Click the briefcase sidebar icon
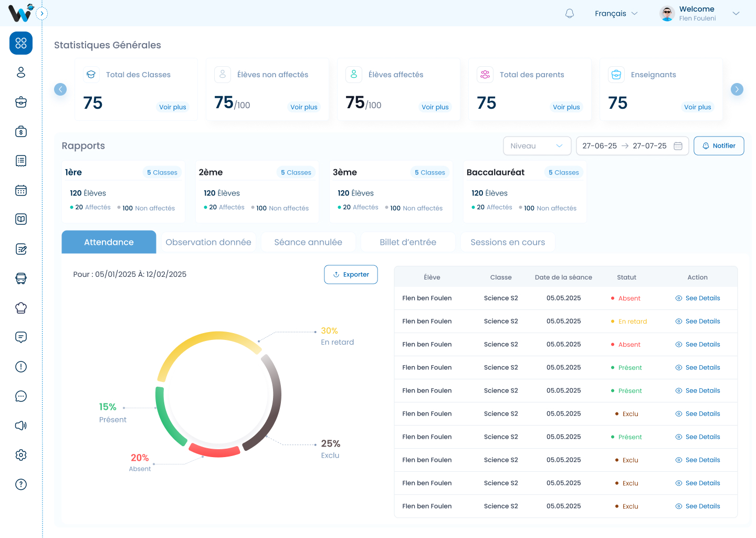This screenshot has height=538, width=756. pos(21,102)
